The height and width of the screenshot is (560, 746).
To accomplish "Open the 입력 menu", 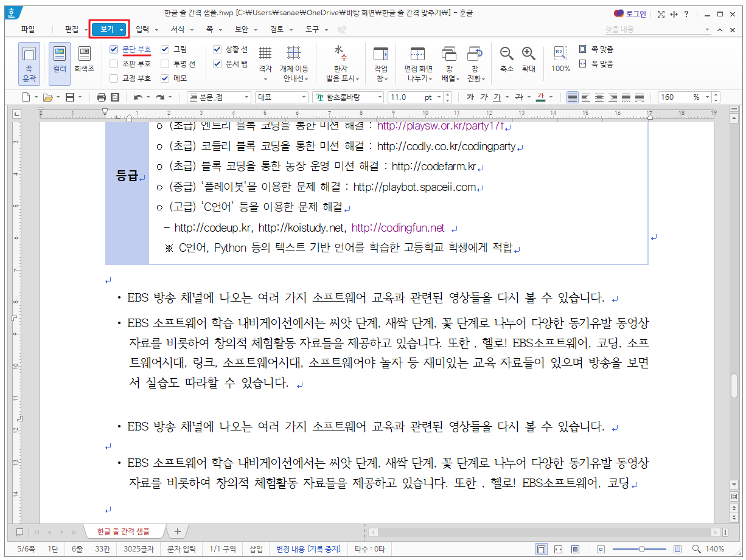I will tap(142, 29).
